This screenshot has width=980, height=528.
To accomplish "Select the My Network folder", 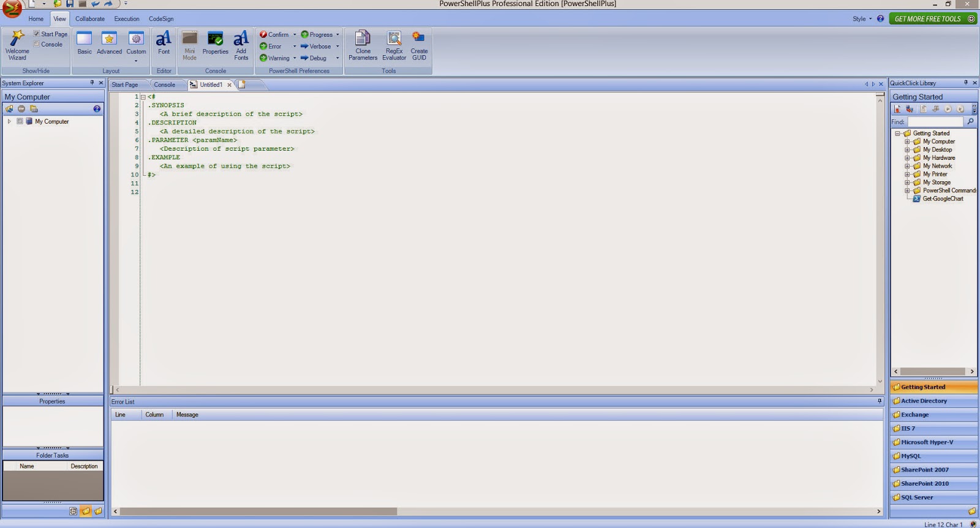I will pos(937,166).
